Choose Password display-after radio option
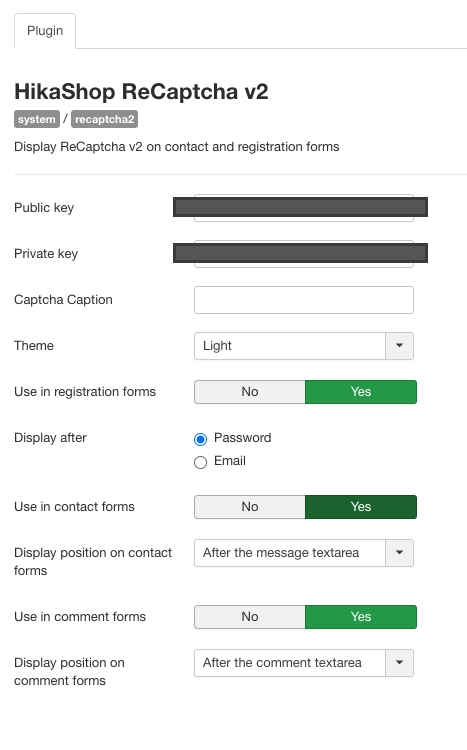The width and height of the screenshot is (467, 750). pos(200,439)
